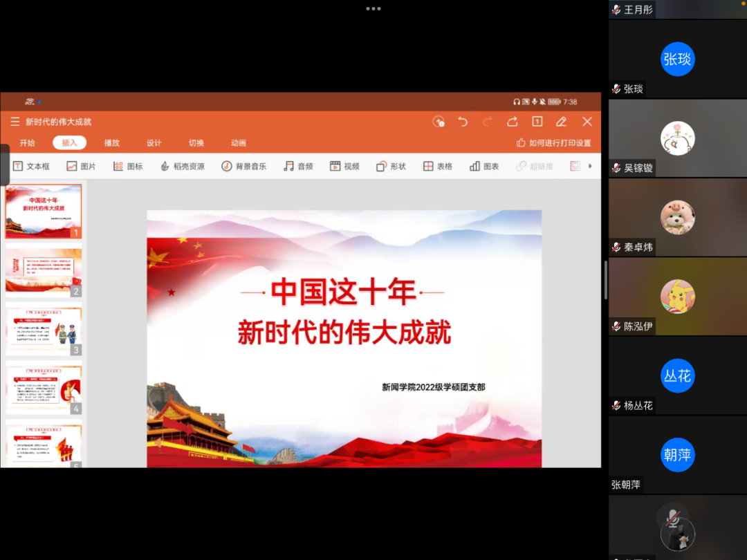
Task: Click muted mic icon next to 秦卓炜
Action: point(616,247)
